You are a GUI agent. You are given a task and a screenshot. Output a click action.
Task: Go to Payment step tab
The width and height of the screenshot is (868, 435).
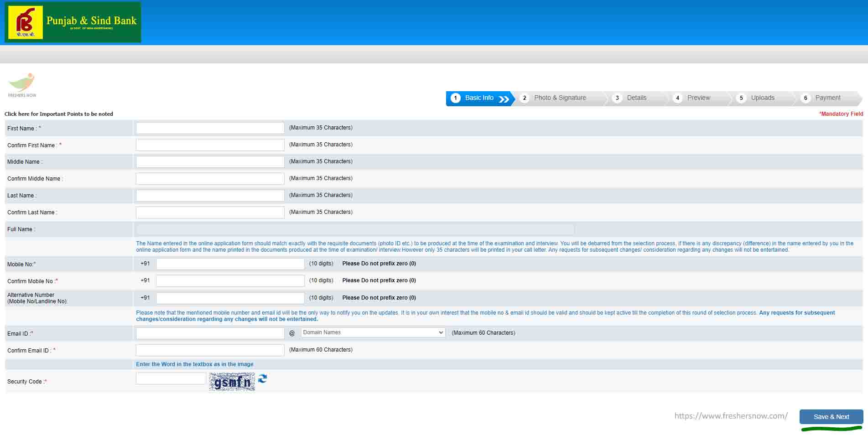pyautogui.click(x=827, y=98)
